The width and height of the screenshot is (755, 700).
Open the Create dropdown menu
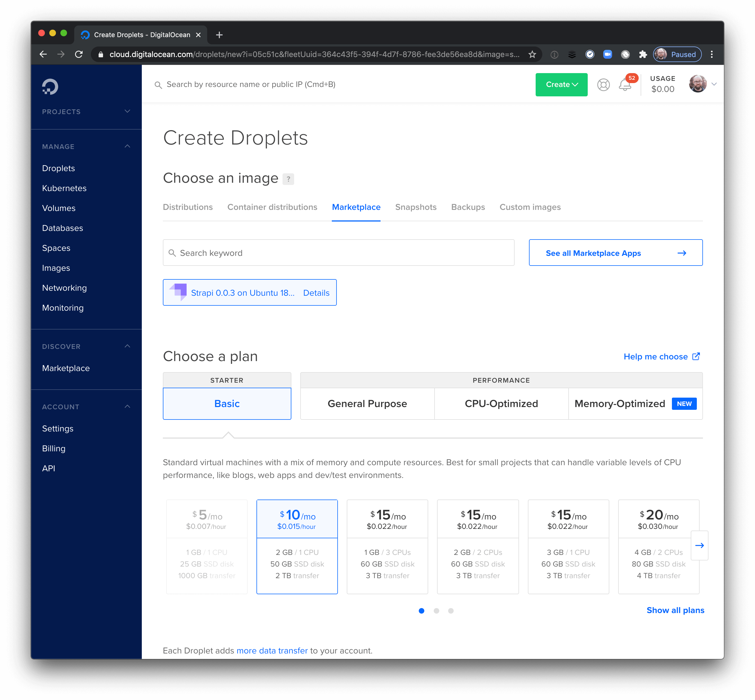(x=561, y=84)
